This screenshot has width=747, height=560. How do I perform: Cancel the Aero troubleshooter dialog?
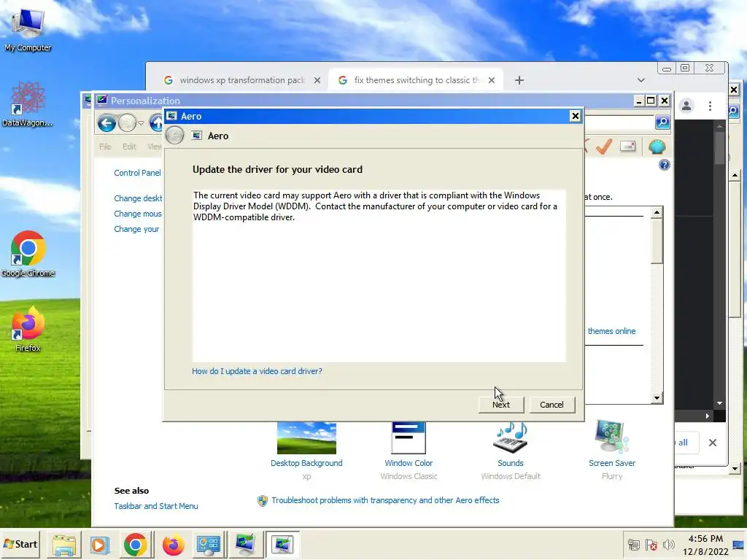(551, 404)
